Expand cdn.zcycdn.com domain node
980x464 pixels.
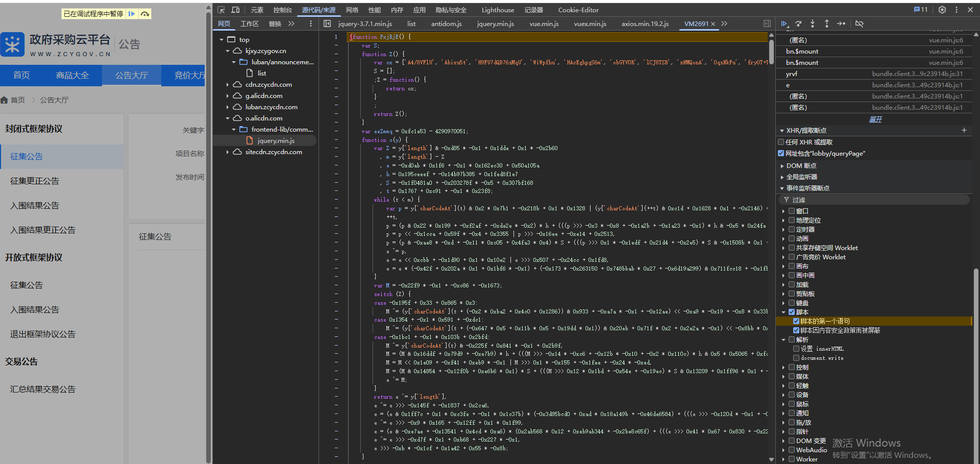[x=228, y=84]
